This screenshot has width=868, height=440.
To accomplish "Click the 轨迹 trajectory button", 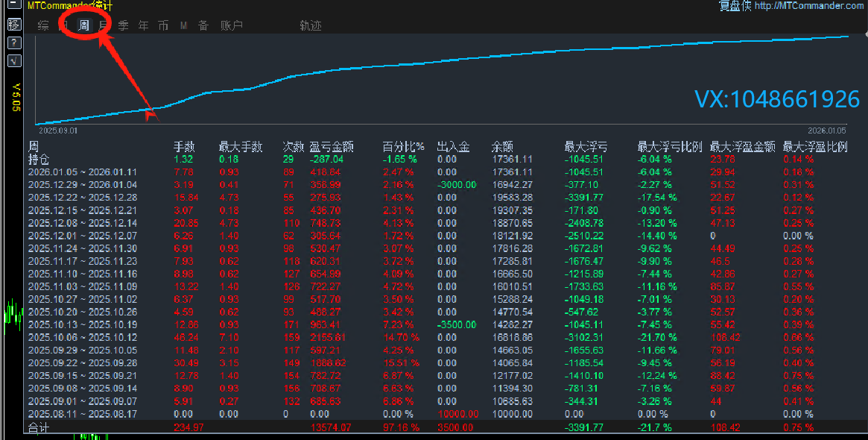I will point(311,26).
